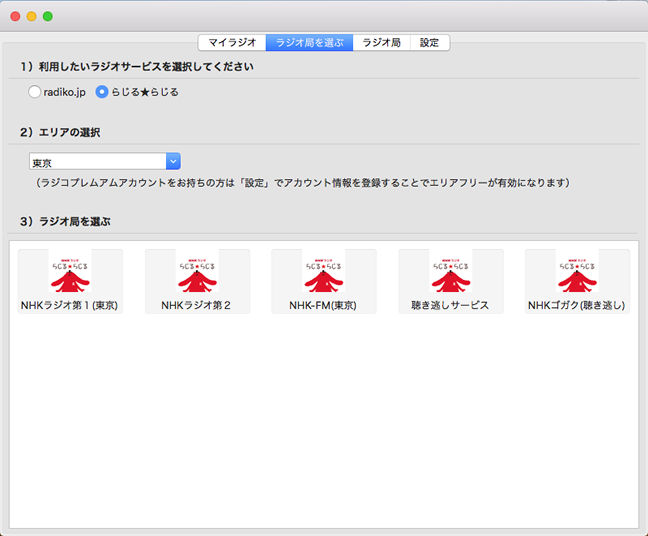Click the NHKゴガク(聴き逃し) label text
This screenshot has height=536, width=648.
[577, 305]
